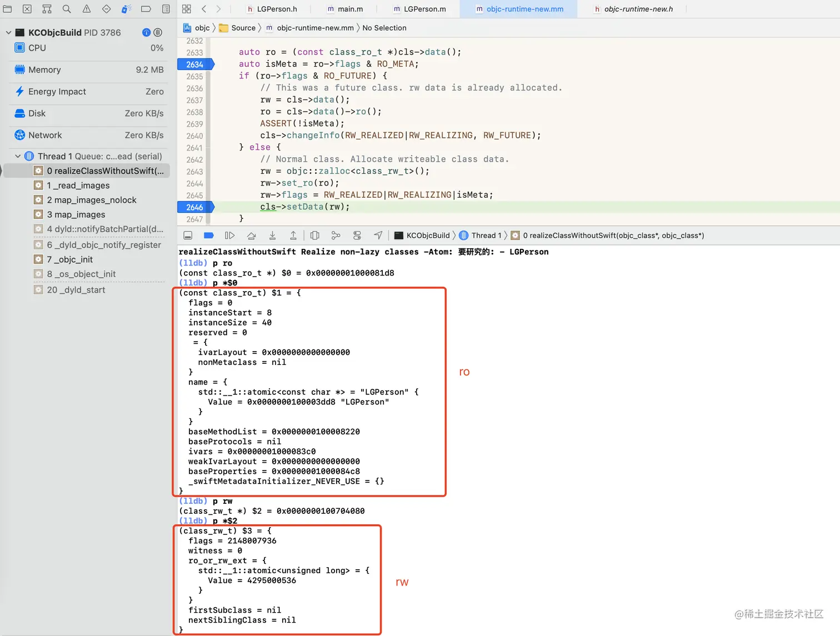Click the process info button beside PID
The image size is (840, 636).
coord(146,32)
